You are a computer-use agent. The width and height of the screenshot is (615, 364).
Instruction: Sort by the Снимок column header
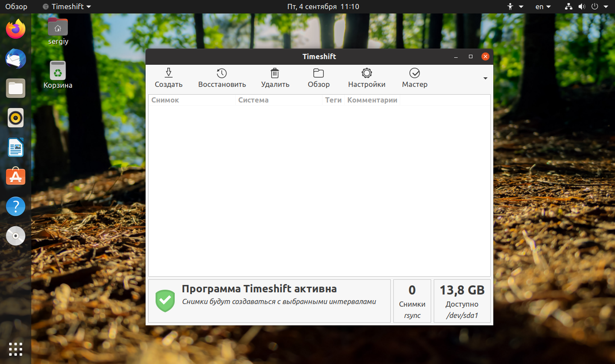click(x=192, y=100)
